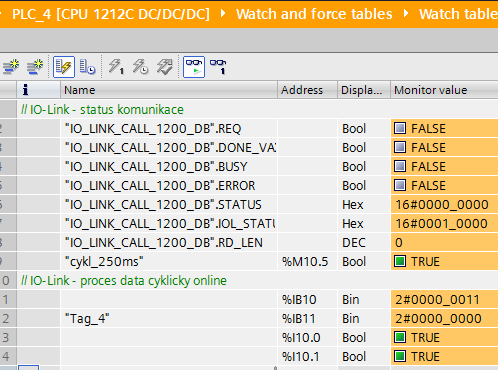Viewport: 498px width, 370px height.
Task: Select the "Tag_4" name cell
Action: [169, 318]
